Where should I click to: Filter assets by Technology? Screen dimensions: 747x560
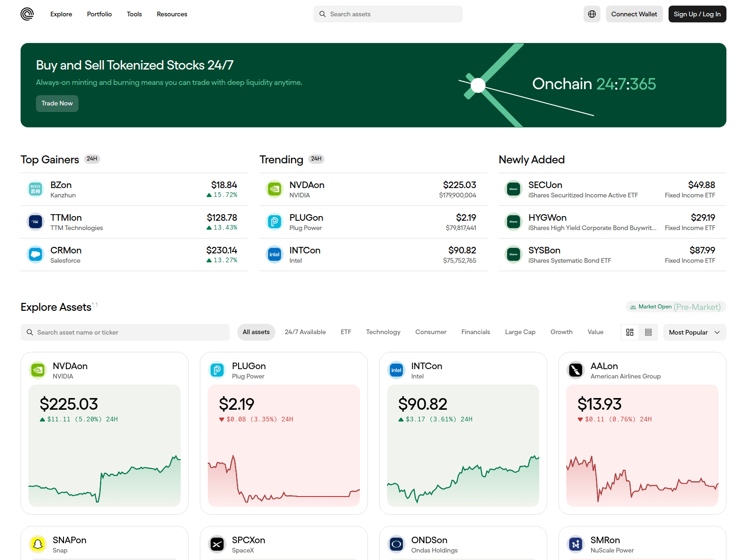(383, 332)
